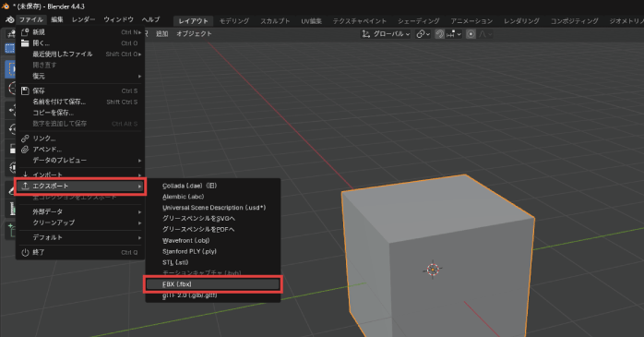The width and height of the screenshot is (644, 337).
Task: Open the ヘルプ menu
Action: [x=150, y=19]
